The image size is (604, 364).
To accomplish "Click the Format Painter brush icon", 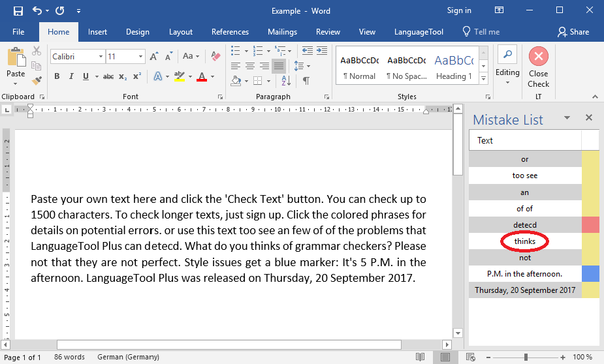I will [37, 80].
